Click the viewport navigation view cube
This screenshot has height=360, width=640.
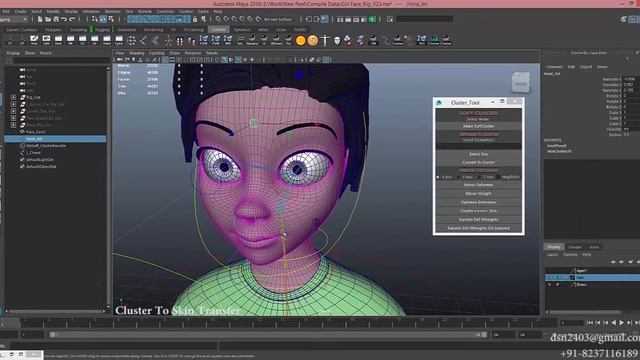(x=521, y=83)
